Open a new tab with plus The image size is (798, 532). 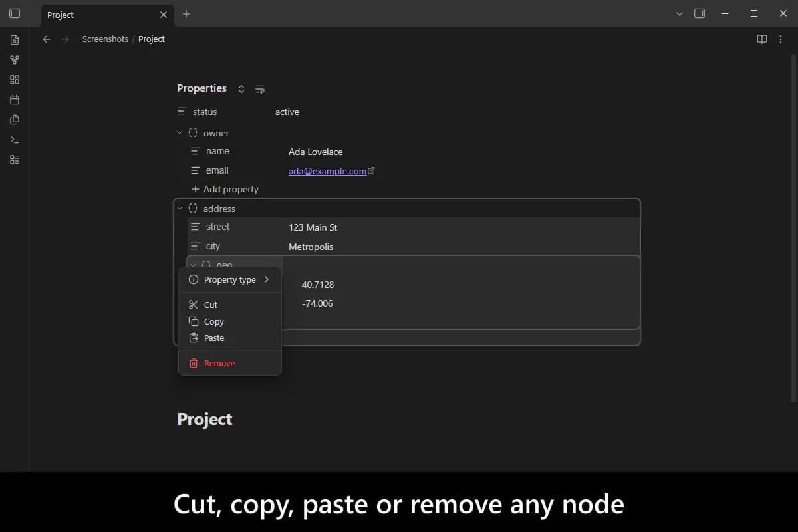(186, 14)
